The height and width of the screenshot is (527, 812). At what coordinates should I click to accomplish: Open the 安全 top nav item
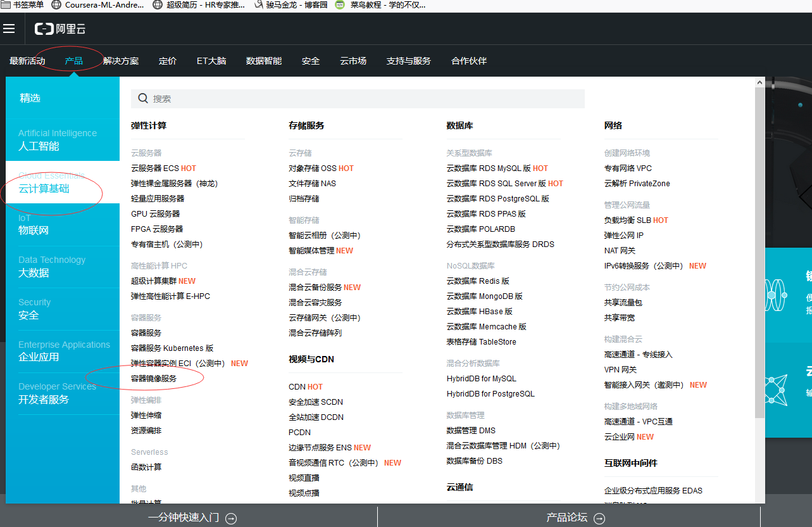311,61
